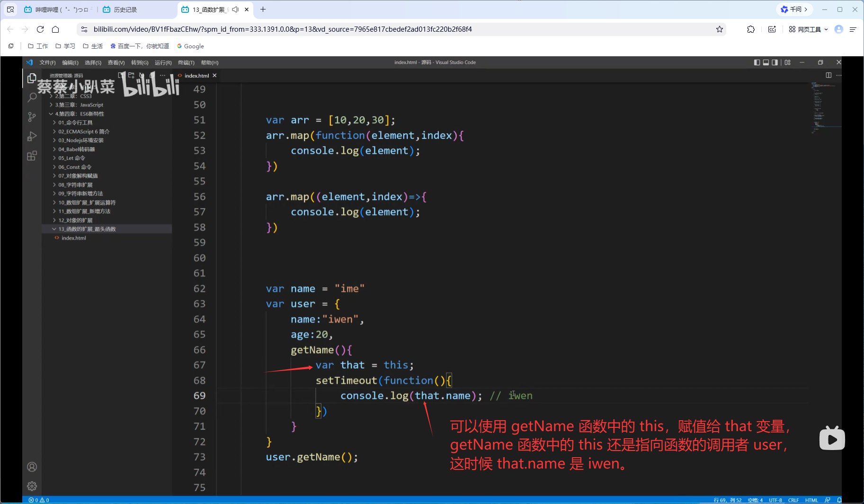Open the 查看(V) menu in VS Code

[116, 62]
